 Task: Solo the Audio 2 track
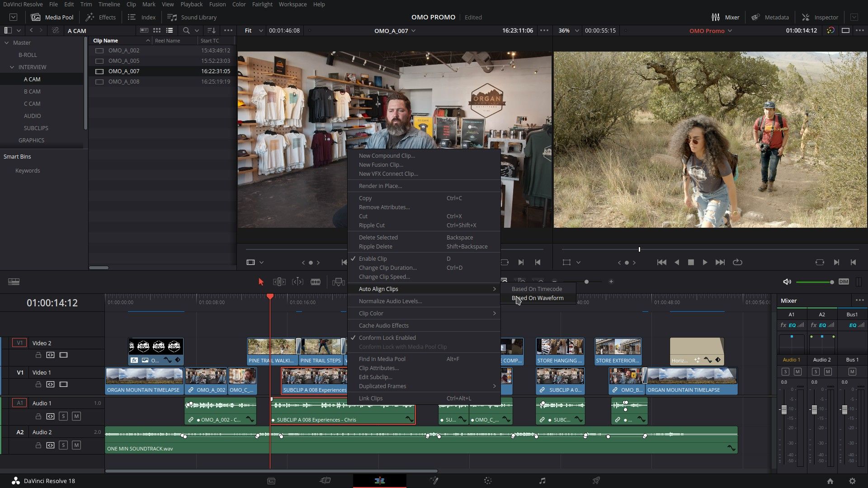[x=63, y=445]
